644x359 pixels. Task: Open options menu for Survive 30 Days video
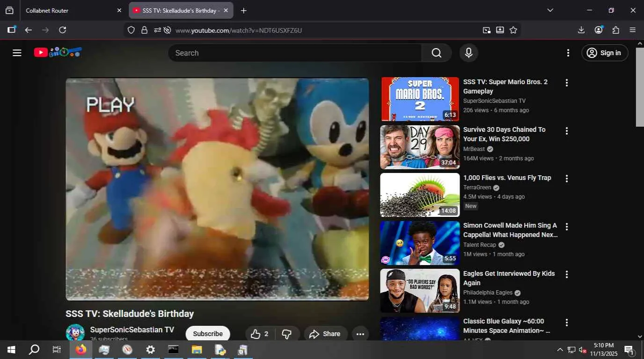click(567, 131)
